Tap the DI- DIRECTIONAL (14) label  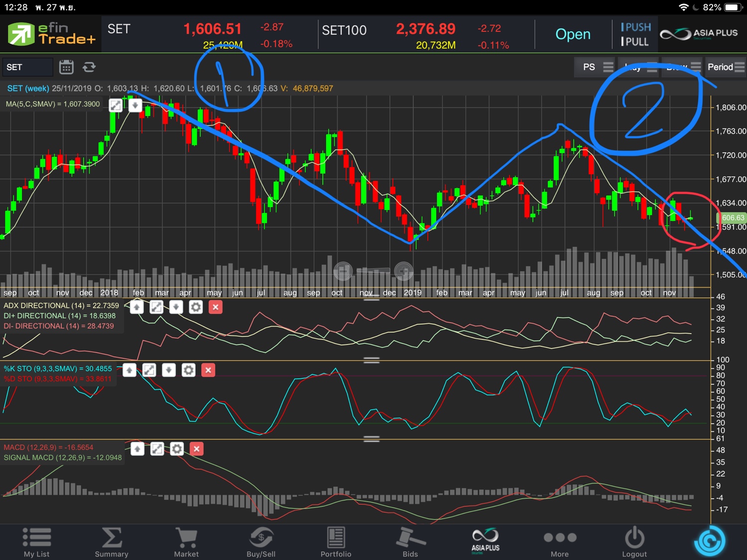coord(58,326)
